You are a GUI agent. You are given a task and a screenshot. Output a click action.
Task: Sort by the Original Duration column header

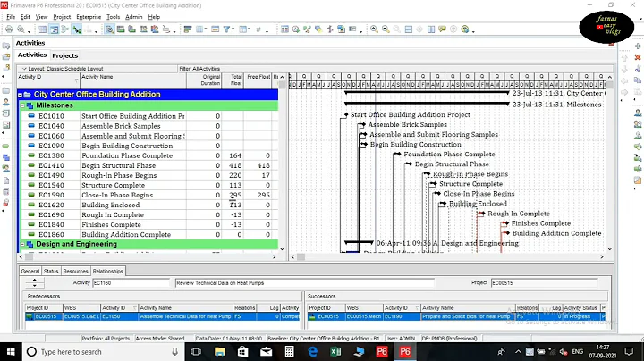204,80
